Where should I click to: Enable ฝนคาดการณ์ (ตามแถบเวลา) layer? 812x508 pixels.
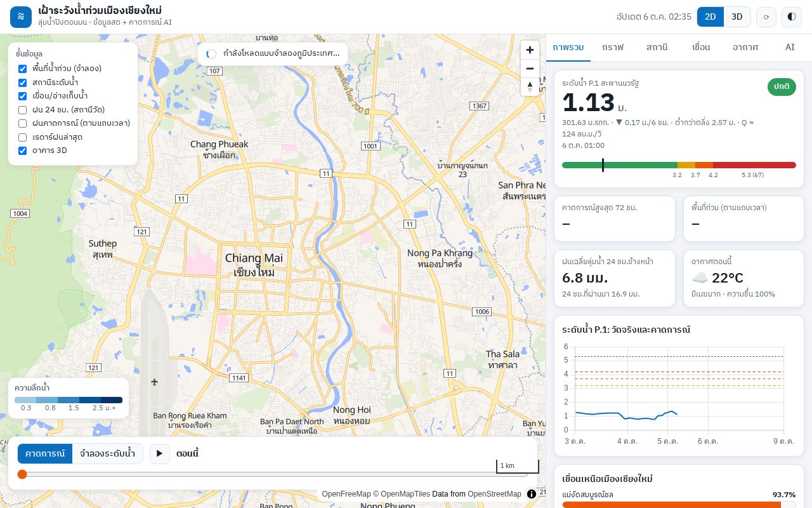tap(23, 123)
